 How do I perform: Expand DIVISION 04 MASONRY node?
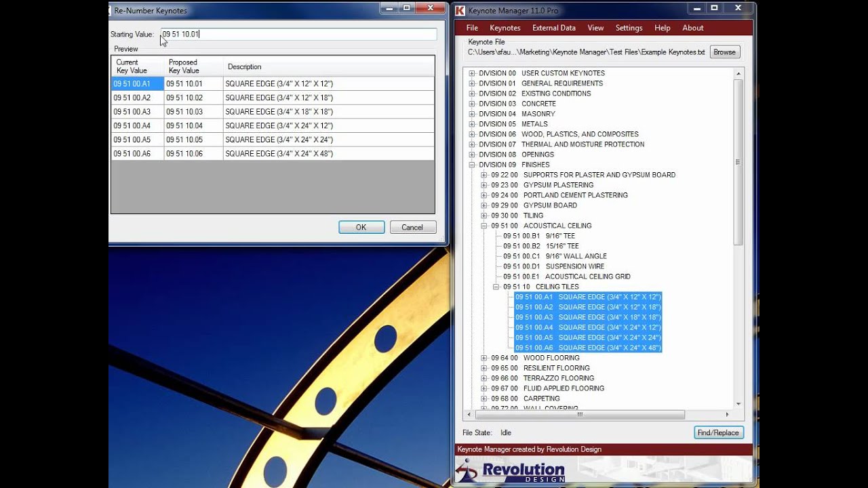point(473,114)
